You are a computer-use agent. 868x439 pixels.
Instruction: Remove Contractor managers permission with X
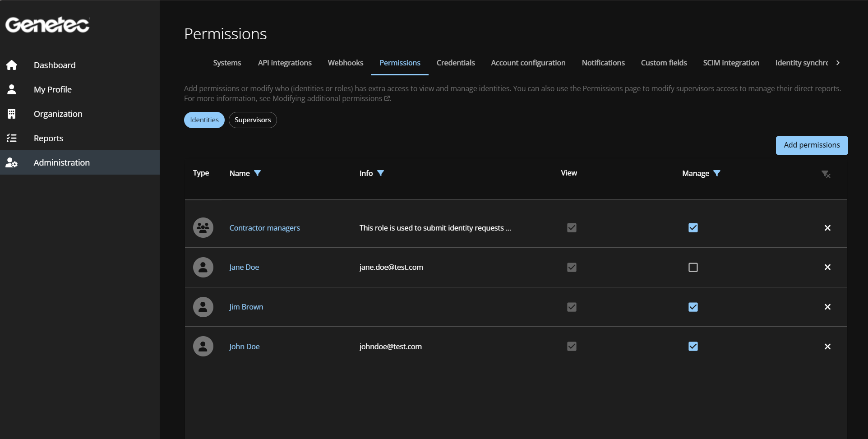pyautogui.click(x=827, y=228)
